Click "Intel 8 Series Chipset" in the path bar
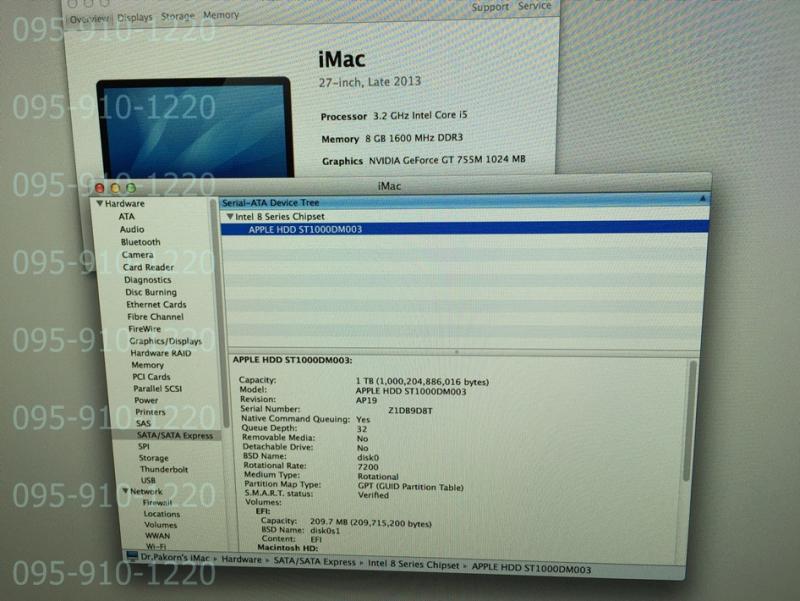 (x=414, y=564)
